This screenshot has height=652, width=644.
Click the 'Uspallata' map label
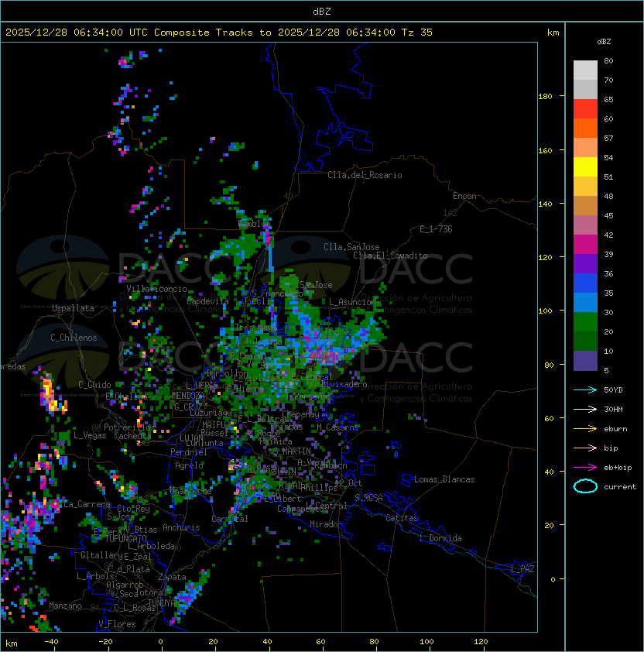[x=73, y=308]
